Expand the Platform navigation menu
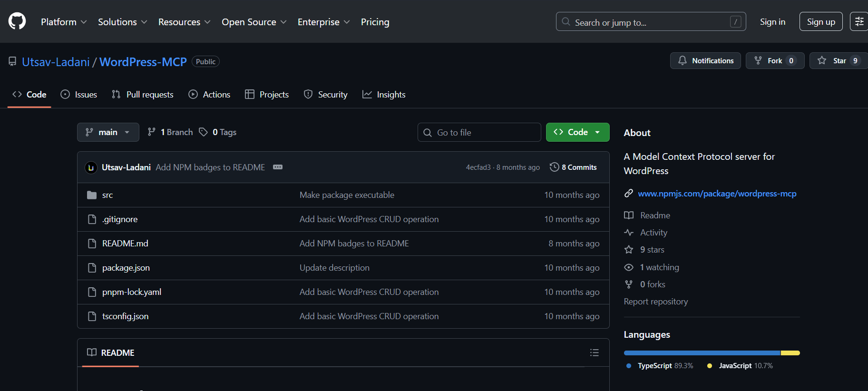 coord(64,22)
